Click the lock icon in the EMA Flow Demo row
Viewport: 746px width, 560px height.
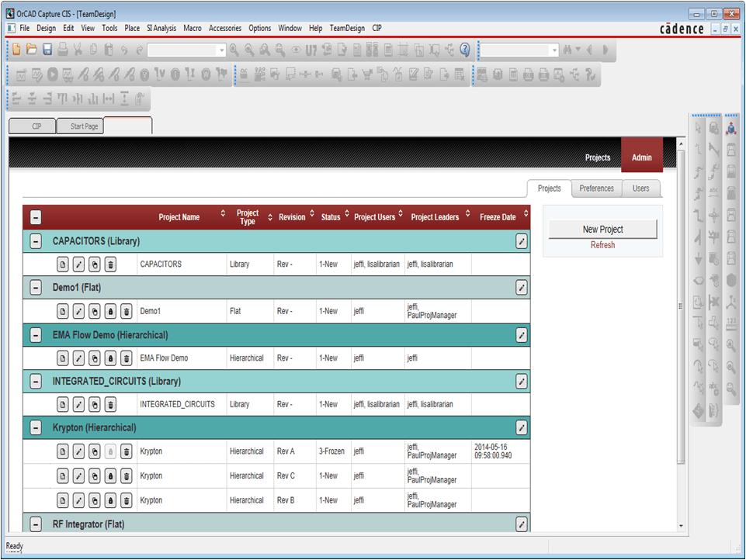111,358
